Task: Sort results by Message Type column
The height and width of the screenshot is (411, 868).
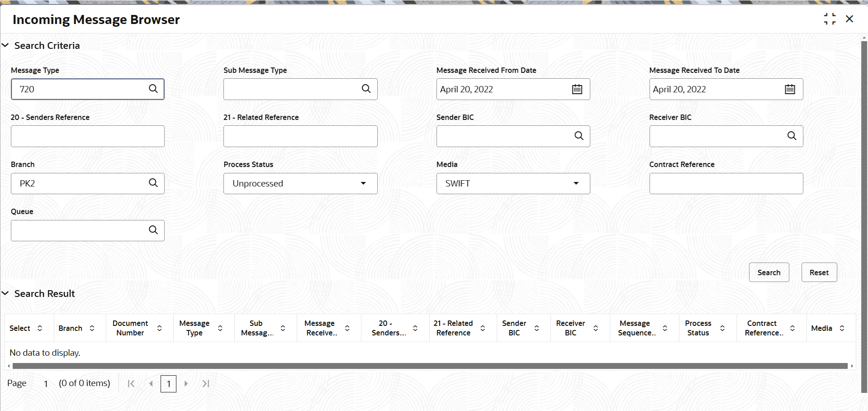Action: pos(220,328)
